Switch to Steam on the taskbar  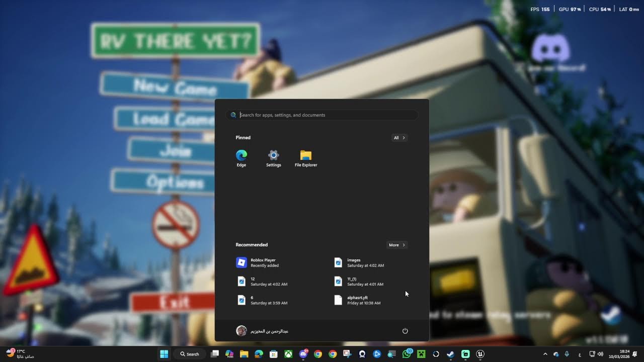pyautogui.click(x=451, y=354)
